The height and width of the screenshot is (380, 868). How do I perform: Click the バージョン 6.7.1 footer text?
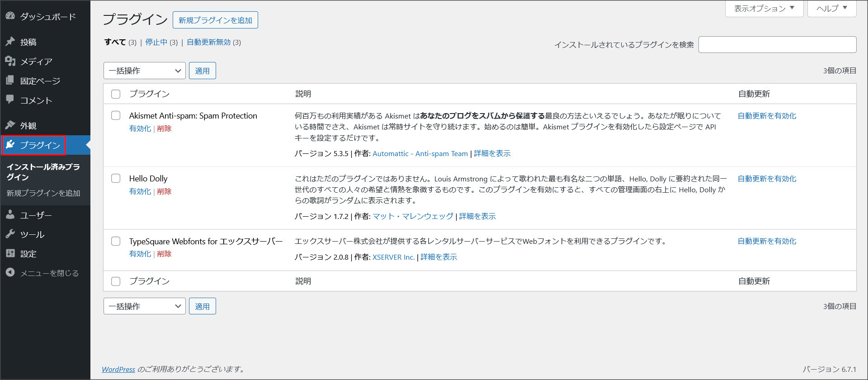[x=829, y=369]
